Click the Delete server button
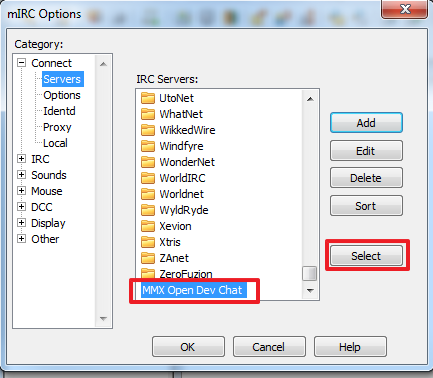The height and width of the screenshot is (378, 433). pyautogui.click(x=366, y=178)
